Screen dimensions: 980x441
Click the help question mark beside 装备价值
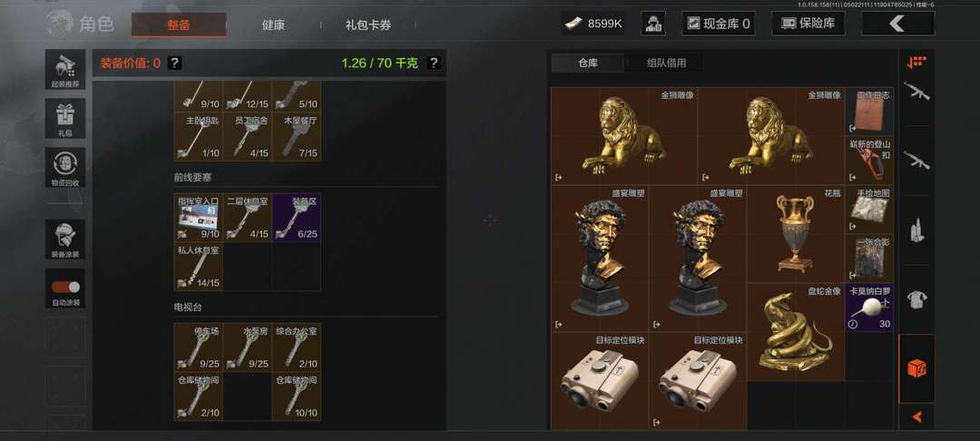point(175,64)
